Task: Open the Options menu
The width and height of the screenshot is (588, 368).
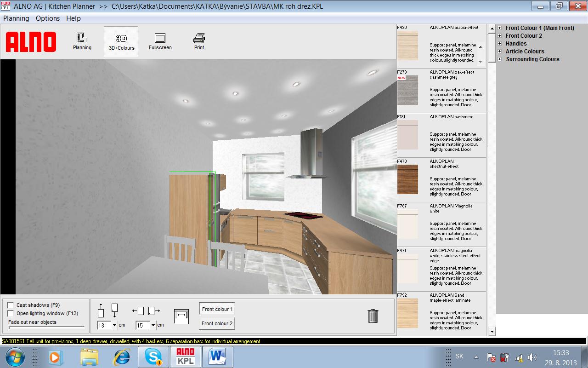Action: [48, 18]
